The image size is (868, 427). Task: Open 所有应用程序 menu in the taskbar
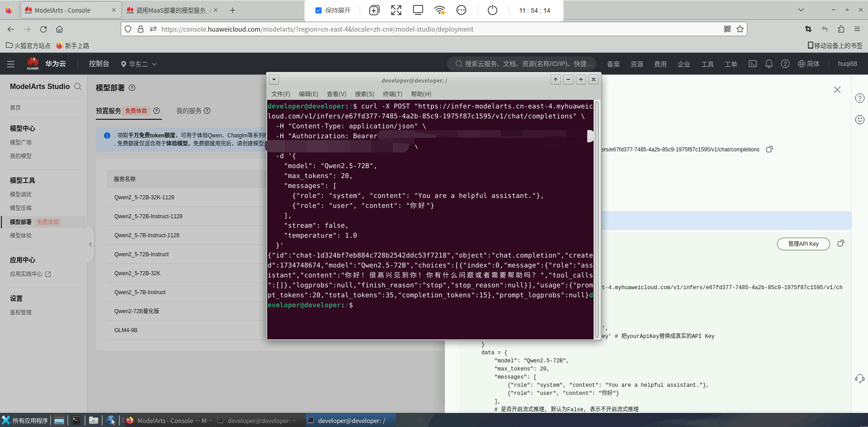click(25, 421)
